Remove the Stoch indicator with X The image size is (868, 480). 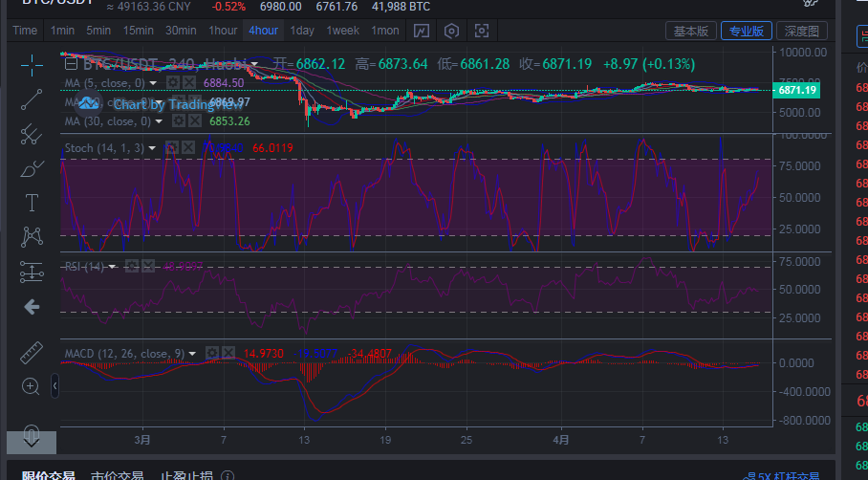point(188,147)
